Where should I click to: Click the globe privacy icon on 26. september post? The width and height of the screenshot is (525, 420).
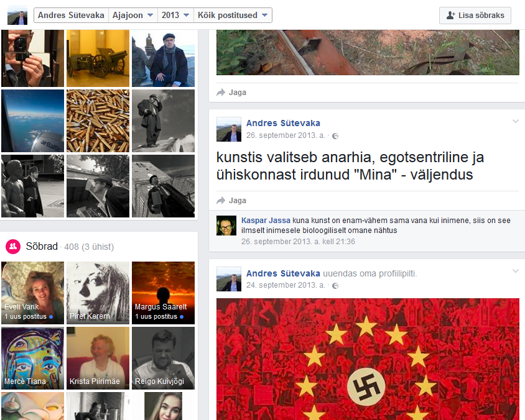click(x=335, y=135)
